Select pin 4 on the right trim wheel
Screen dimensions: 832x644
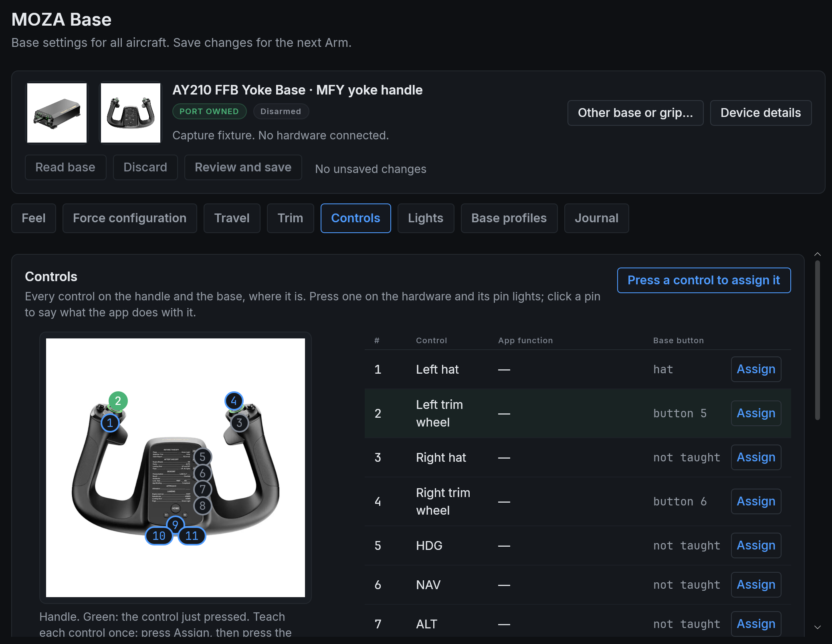click(234, 401)
